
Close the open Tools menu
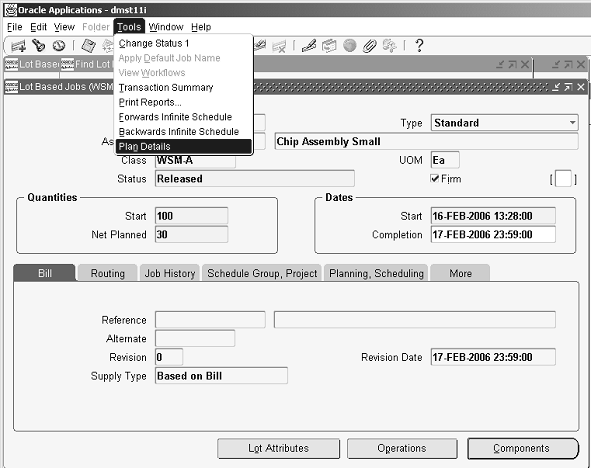point(129,27)
